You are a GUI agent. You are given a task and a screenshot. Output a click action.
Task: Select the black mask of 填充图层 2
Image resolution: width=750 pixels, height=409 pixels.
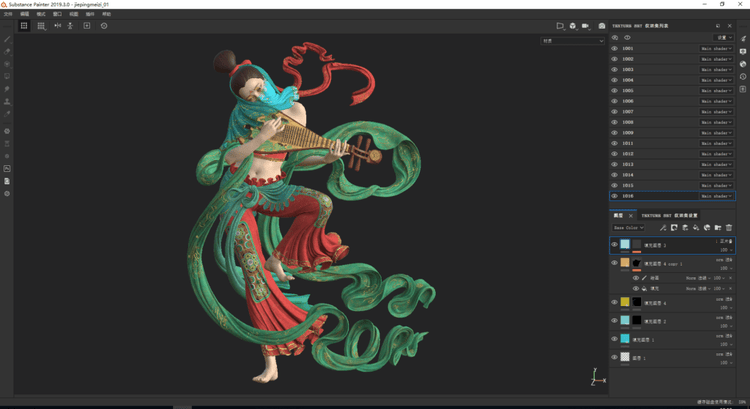click(x=637, y=320)
